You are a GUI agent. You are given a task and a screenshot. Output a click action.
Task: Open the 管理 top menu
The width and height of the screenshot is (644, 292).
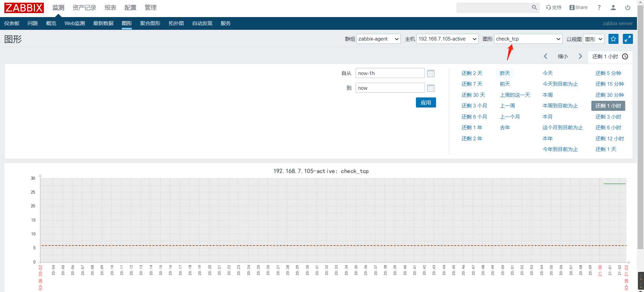(151, 7)
